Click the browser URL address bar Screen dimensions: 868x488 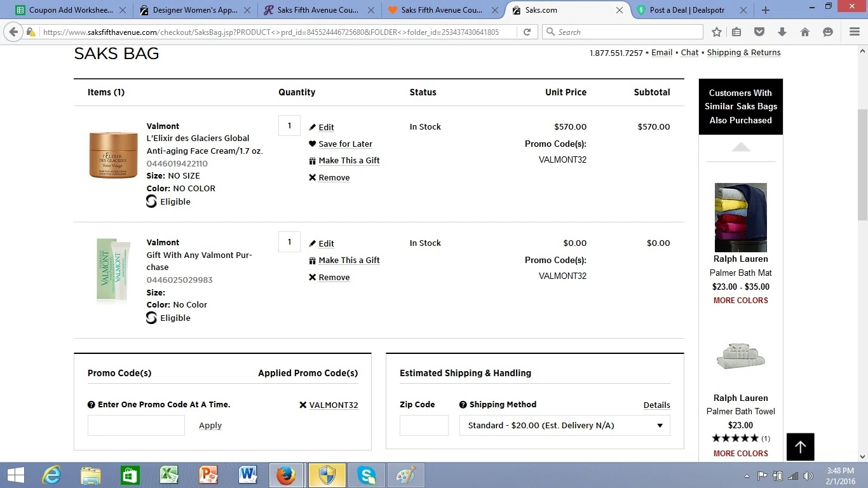(271, 32)
